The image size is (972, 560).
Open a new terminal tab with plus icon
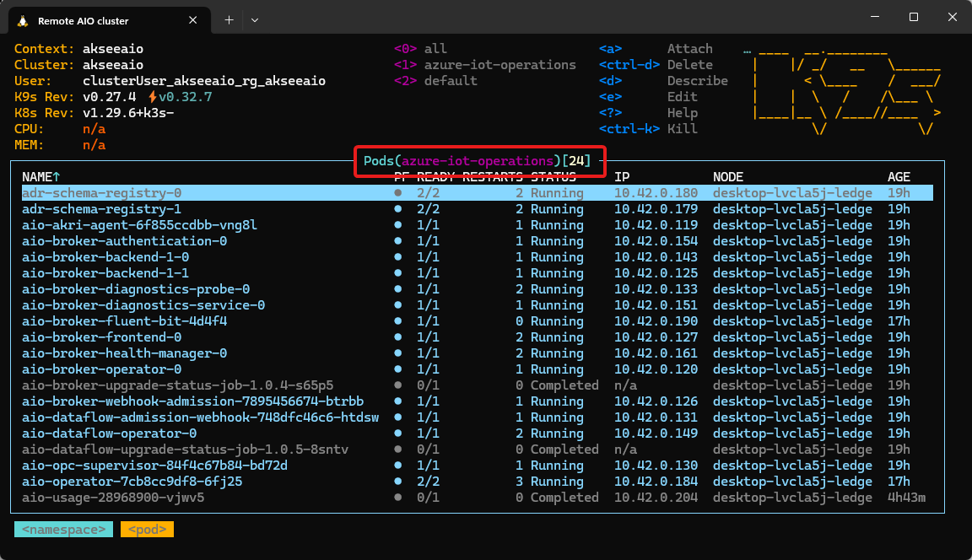[229, 20]
